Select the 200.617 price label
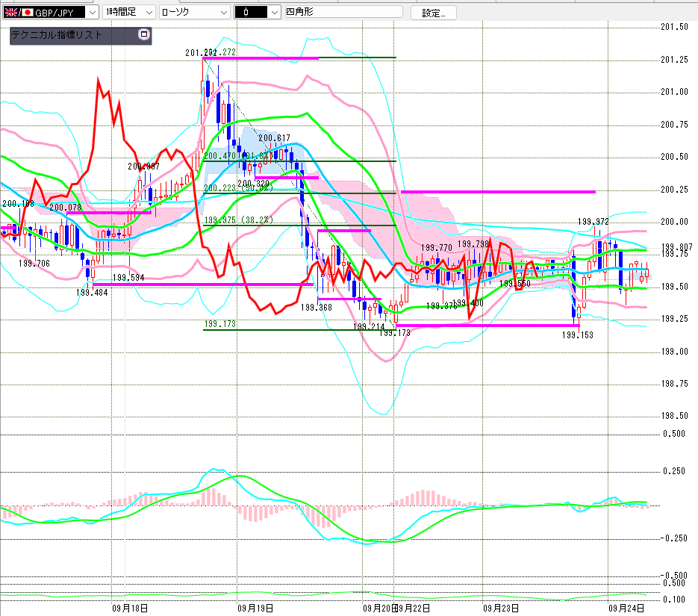Screen dimensions: 698x616 click(274, 138)
